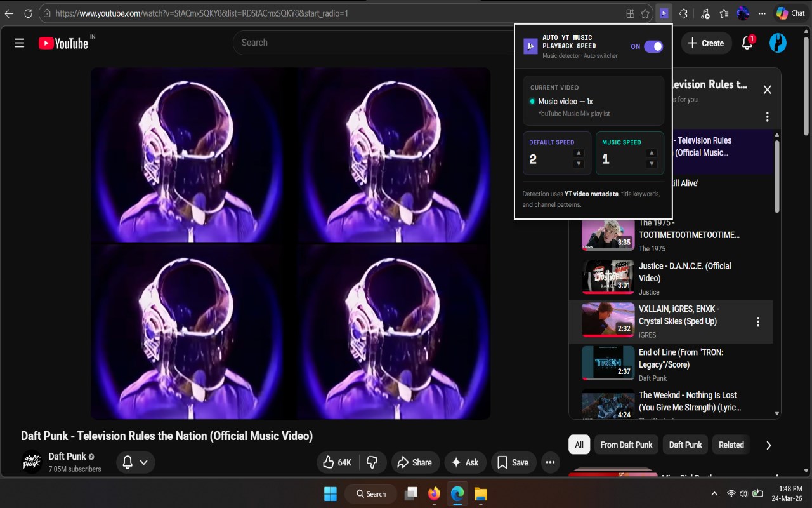Select The 1975 TOOTIMETOOTIMETOOTIME video thumbnail
Screen dimensions: 812x508
(x=608, y=235)
